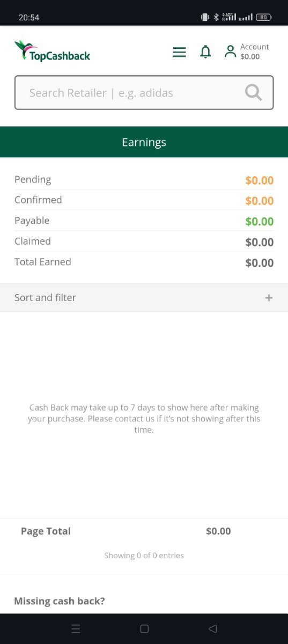Open the Confirmed earnings row
Image resolution: width=288 pixels, height=644 pixels.
click(144, 200)
